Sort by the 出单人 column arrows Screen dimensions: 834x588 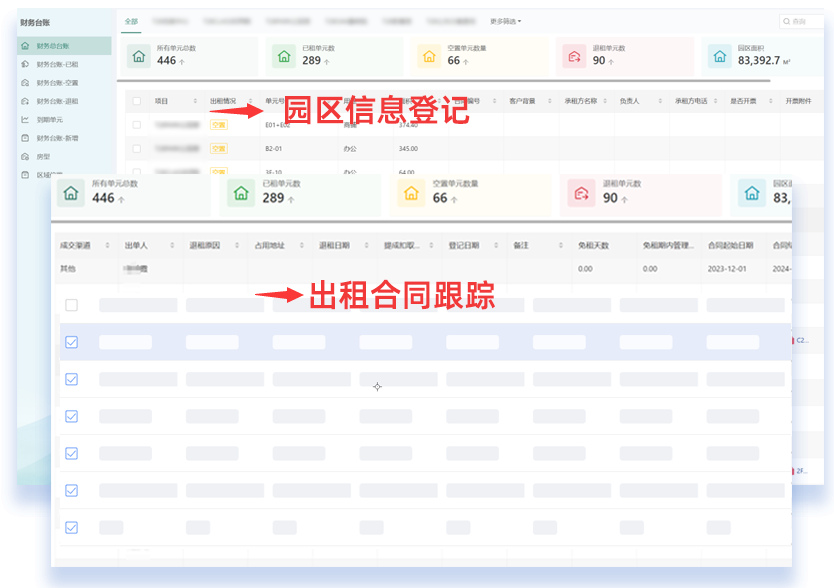[172, 245]
